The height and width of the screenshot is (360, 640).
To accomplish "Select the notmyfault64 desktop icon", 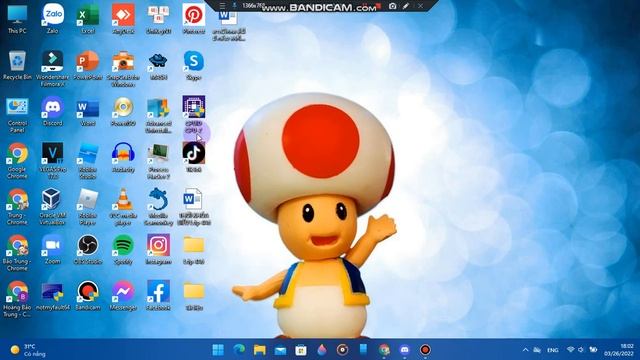I will tap(53, 296).
